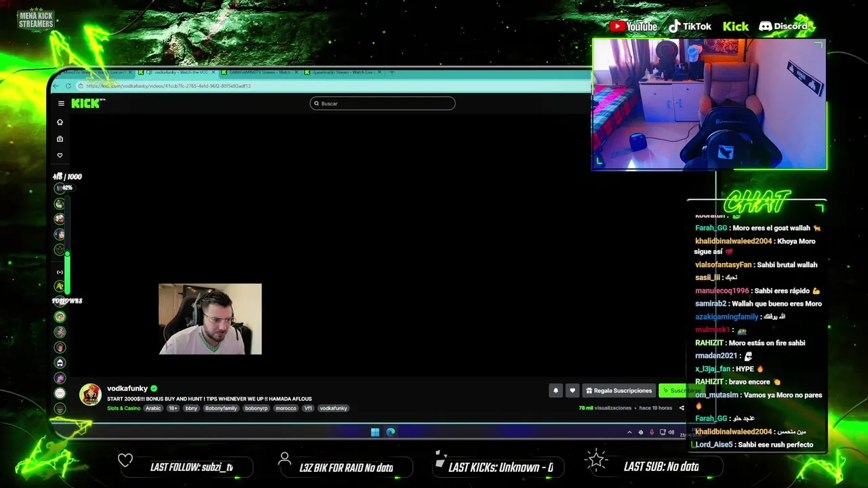The image size is (868, 488).
Task: Click the '78 mil visualizaciones' text
Action: click(605, 408)
